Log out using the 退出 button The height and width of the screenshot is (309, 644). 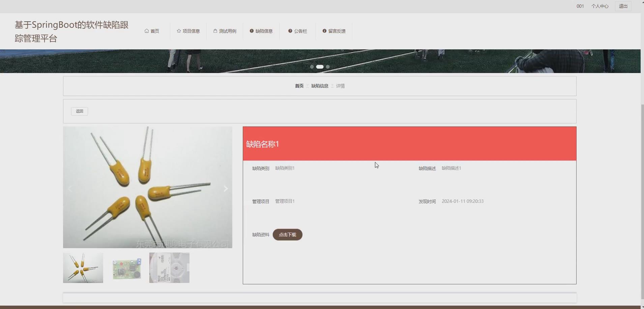[622, 6]
